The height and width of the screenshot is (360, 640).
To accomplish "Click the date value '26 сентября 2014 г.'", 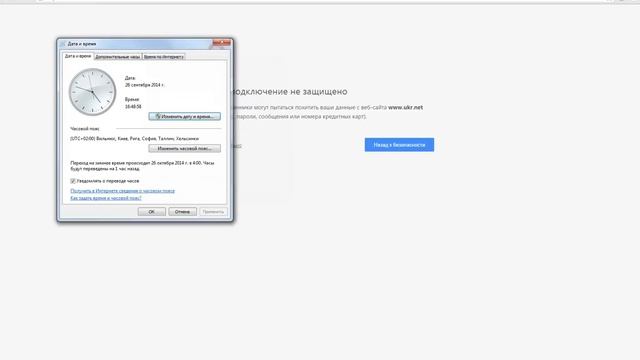I will pos(144,85).
